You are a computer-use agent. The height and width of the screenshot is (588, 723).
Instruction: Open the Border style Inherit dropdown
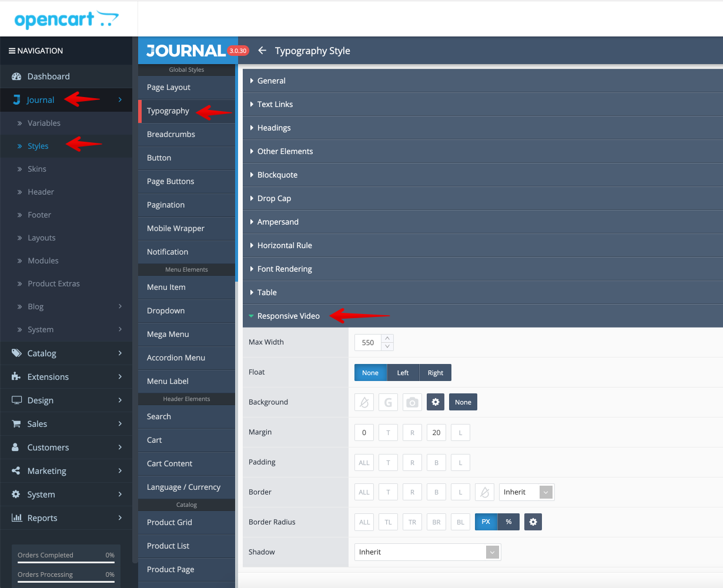[527, 492]
